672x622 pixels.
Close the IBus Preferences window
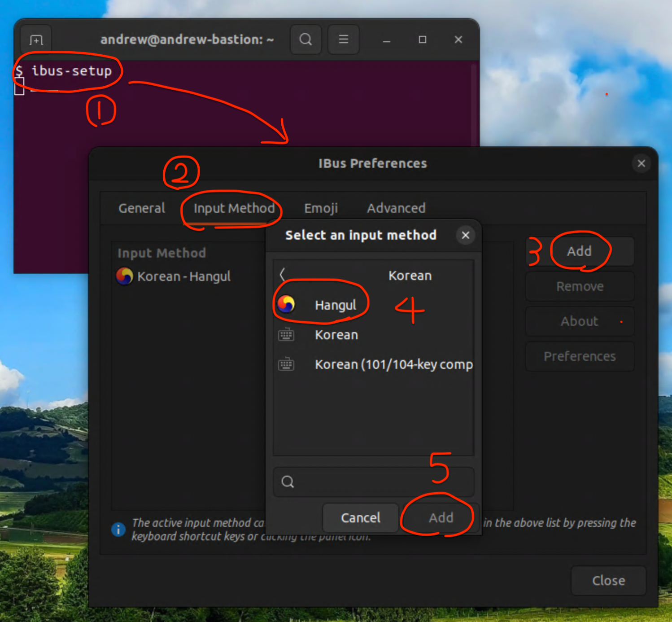coord(641,163)
